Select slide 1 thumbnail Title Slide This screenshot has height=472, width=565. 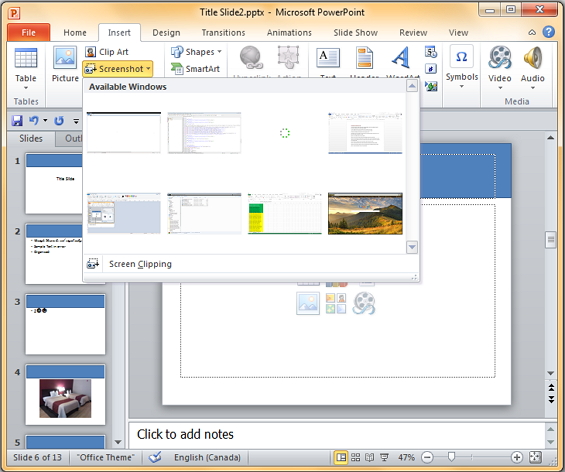point(54,183)
